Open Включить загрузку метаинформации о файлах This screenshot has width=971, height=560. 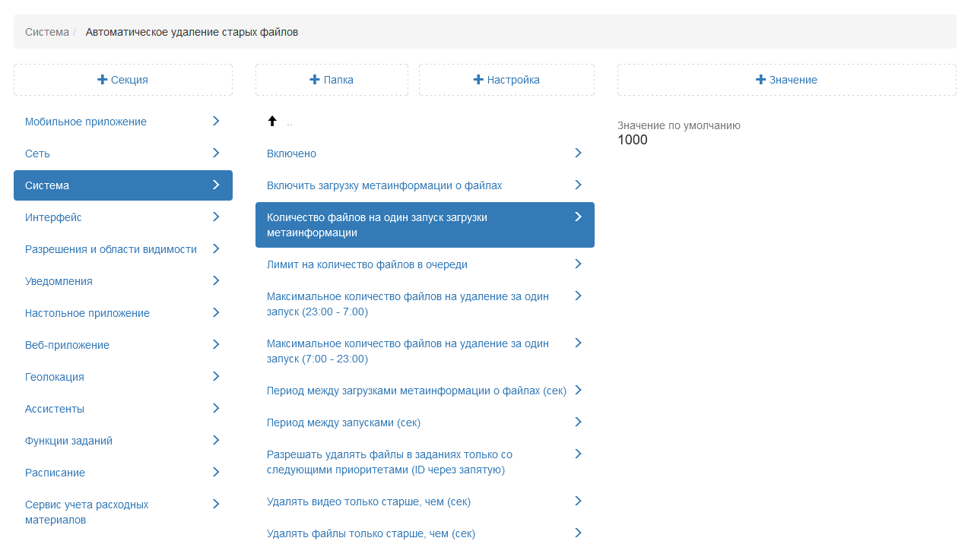coord(384,185)
